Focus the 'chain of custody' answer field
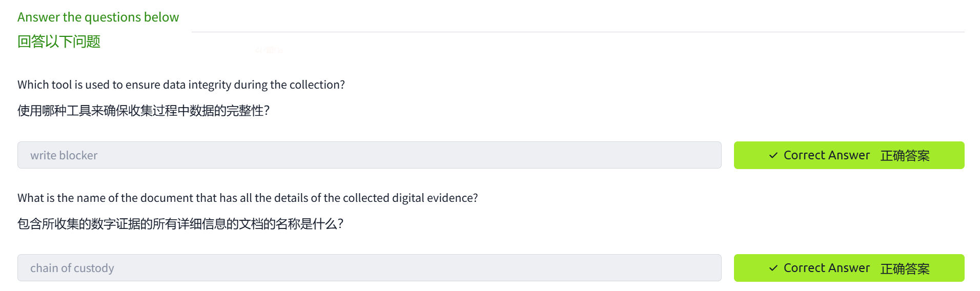This screenshot has height=291, width=980. [x=369, y=268]
